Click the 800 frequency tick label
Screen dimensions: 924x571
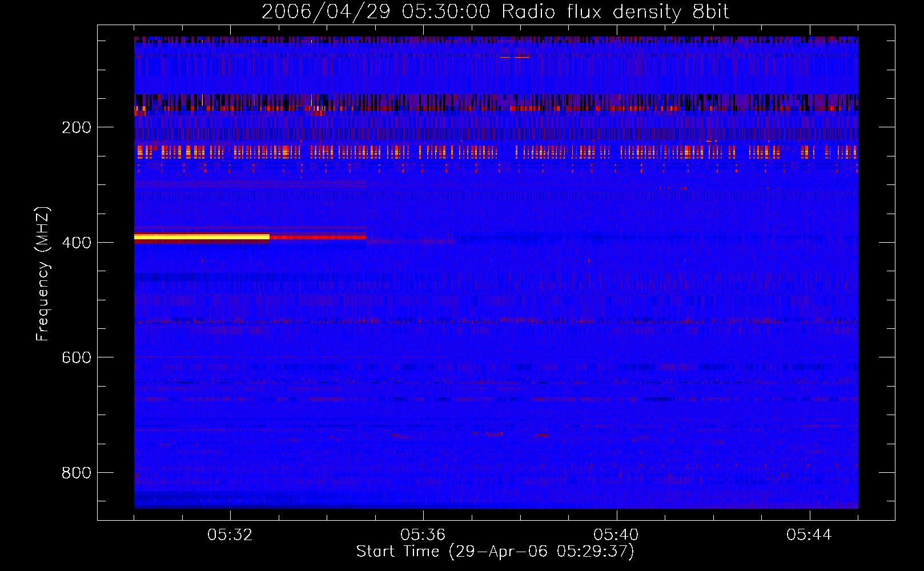point(77,473)
